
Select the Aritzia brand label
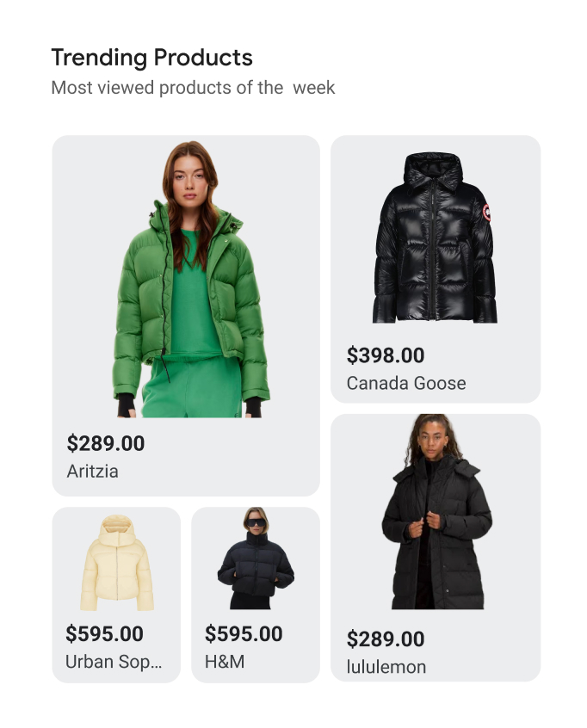(x=92, y=472)
